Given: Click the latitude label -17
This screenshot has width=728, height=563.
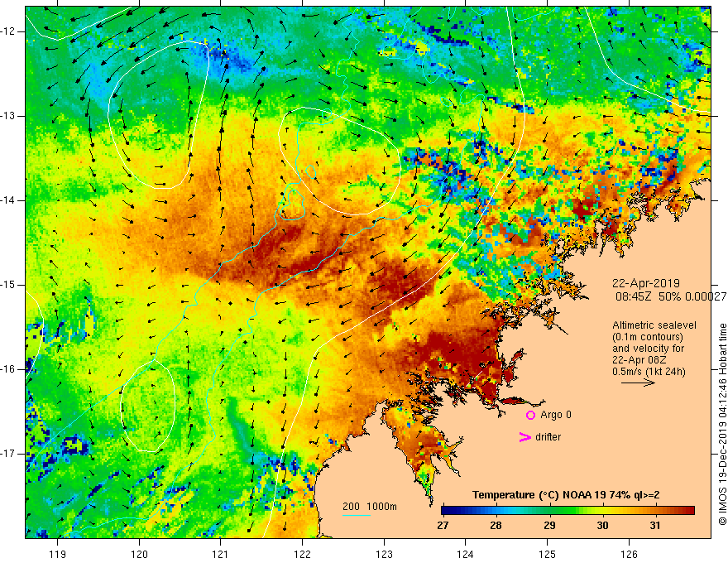Looking at the screenshot, I should coord(8,454).
